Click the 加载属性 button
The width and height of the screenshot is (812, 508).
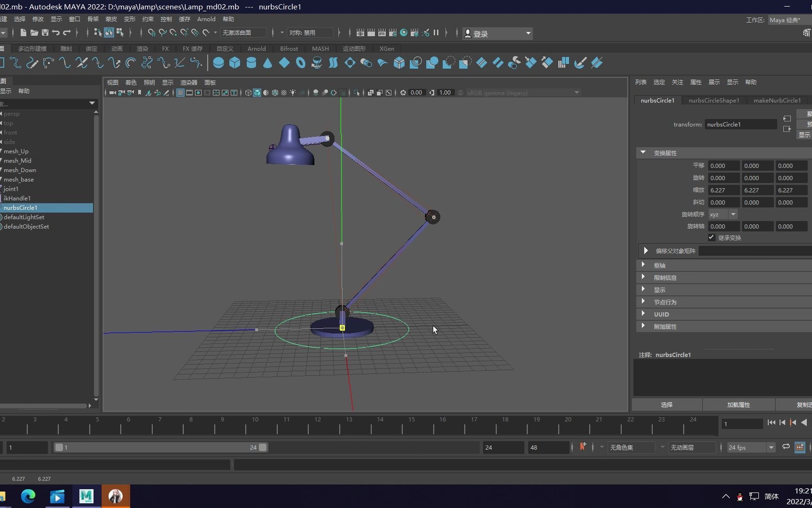point(738,405)
